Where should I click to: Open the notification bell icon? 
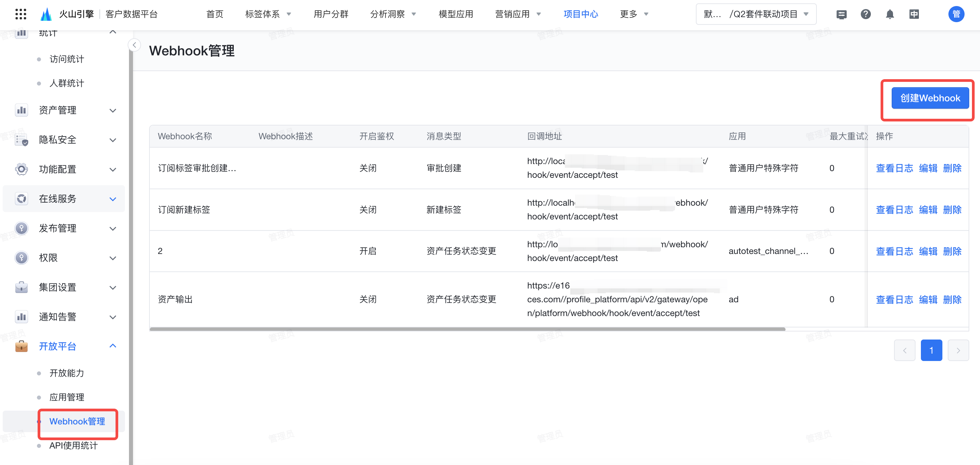pos(890,14)
